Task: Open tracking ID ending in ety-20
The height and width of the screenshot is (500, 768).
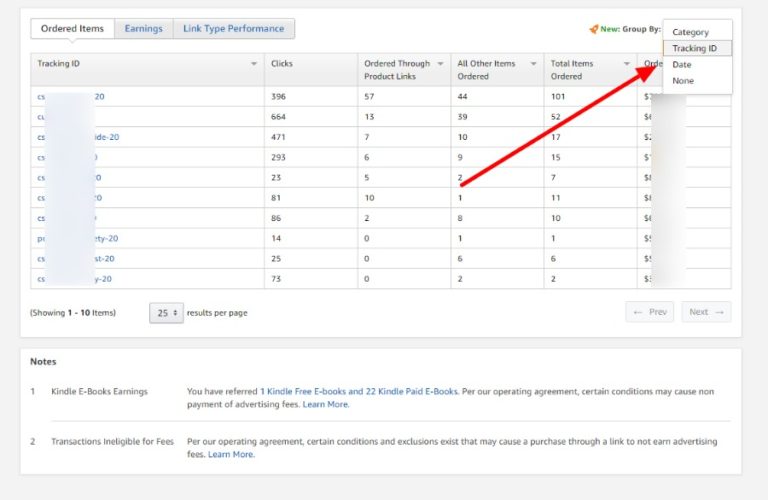Action: 77,238
